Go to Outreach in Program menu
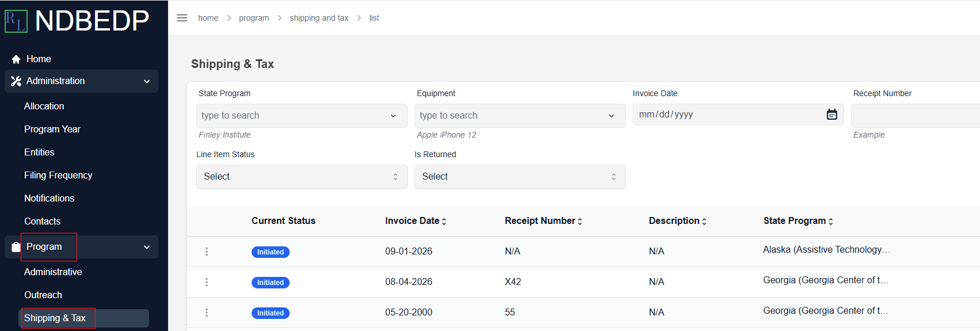980x331 pixels. pos(43,295)
